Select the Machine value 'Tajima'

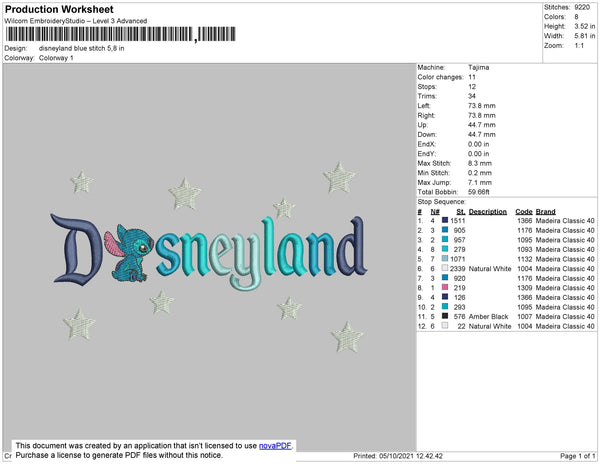pyautogui.click(x=478, y=67)
